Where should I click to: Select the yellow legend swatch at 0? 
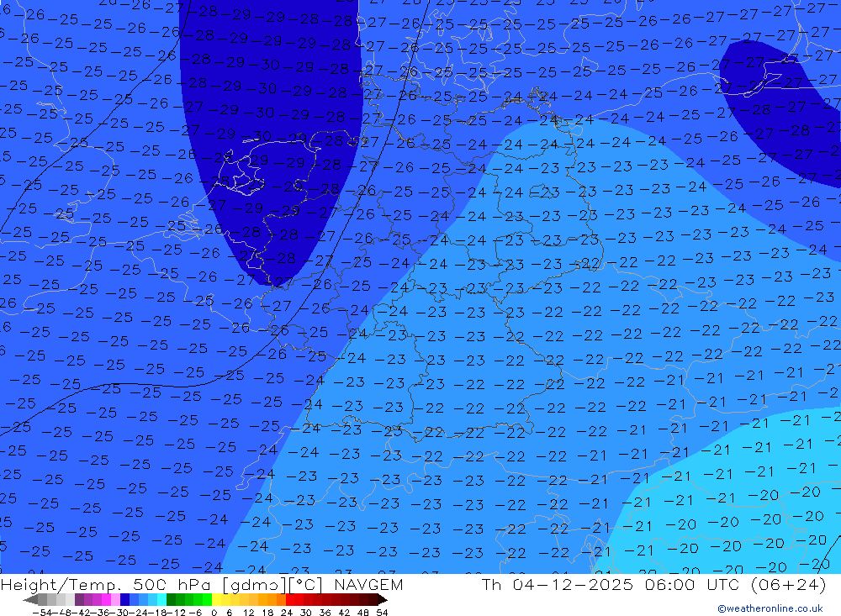(216, 599)
